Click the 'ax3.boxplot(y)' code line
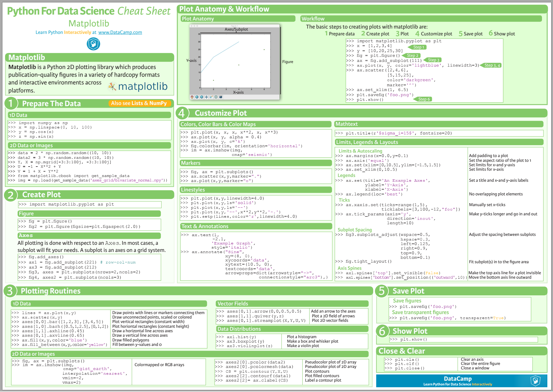The image size is (553, 392). click(x=240, y=341)
